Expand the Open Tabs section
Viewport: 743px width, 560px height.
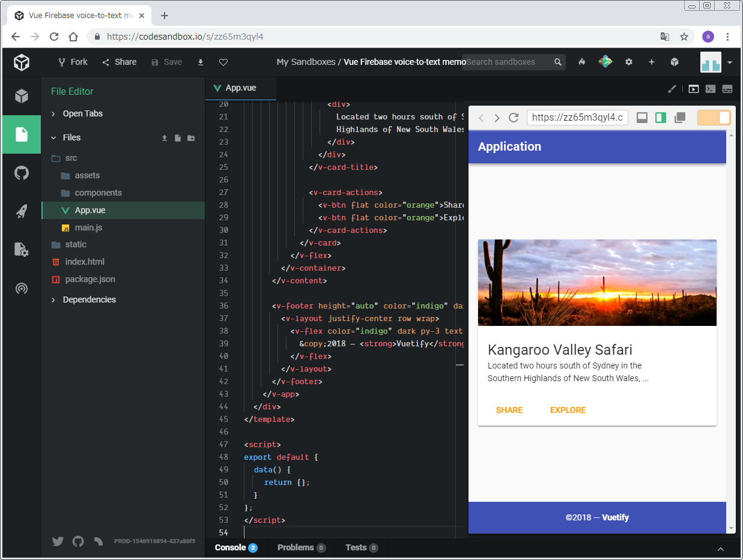(82, 113)
